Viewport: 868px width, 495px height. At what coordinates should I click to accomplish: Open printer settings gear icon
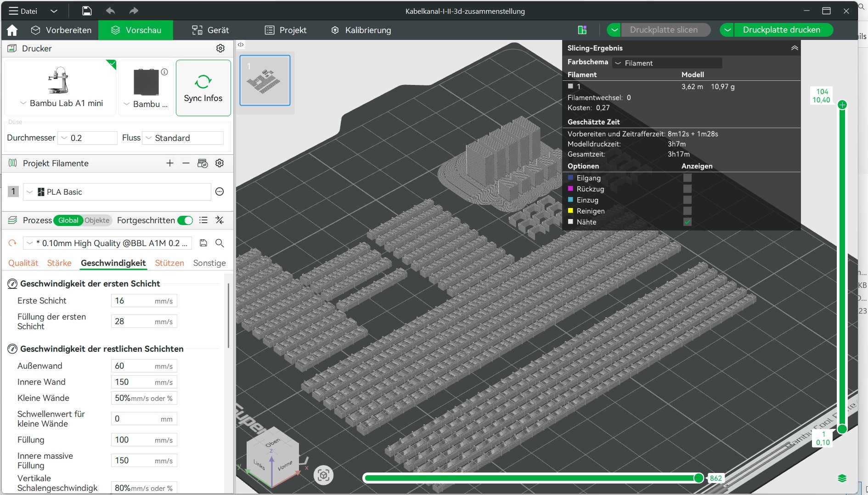(220, 48)
